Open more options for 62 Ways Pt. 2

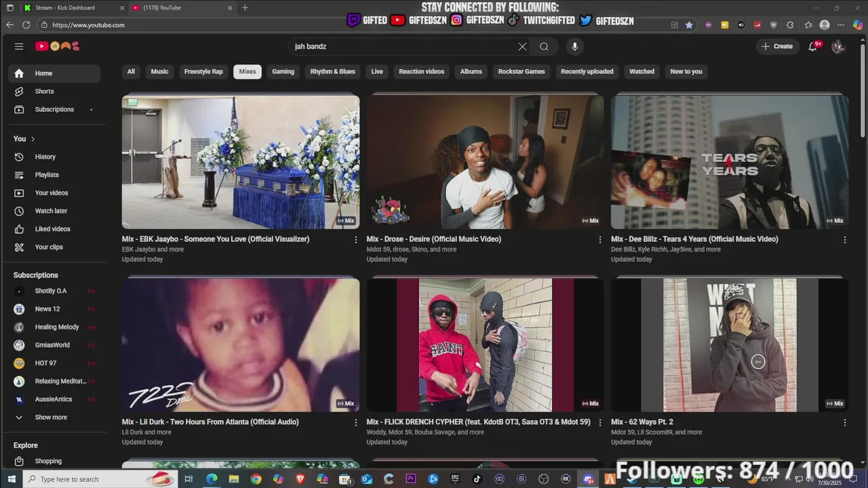point(845,423)
